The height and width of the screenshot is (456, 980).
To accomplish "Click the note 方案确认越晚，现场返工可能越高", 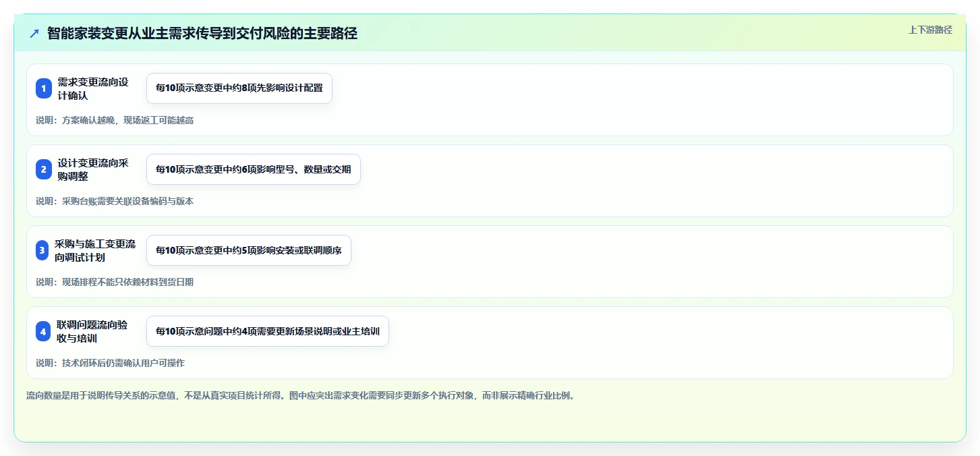I will click(x=115, y=120).
